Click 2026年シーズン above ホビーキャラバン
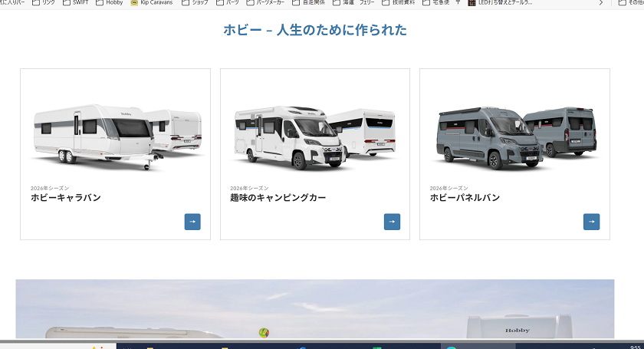The width and height of the screenshot is (644, 349). point(50,188)
